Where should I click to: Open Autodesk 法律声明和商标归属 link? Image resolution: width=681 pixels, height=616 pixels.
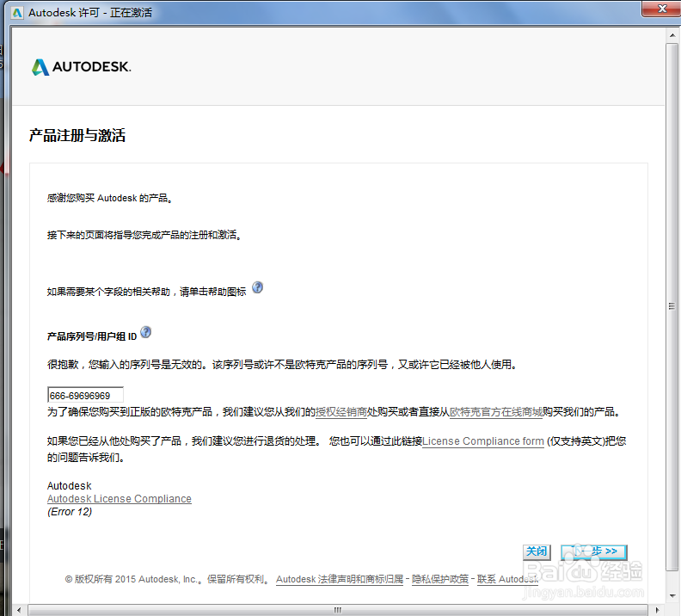point(340,579)
